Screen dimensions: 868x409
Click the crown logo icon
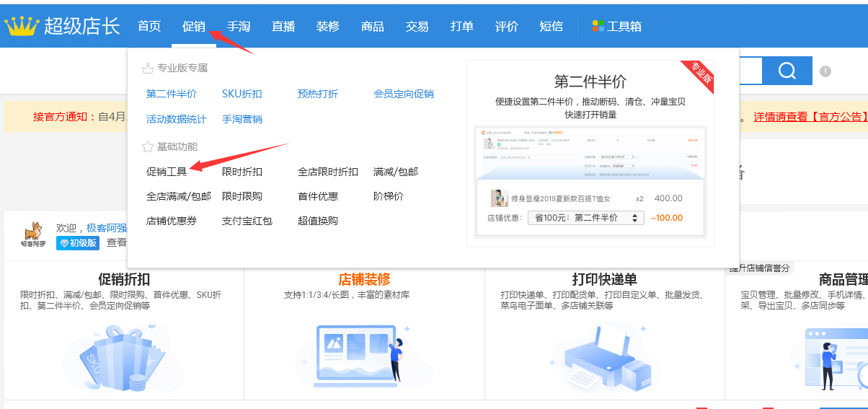pyautogui.click(x=21, y=26)
